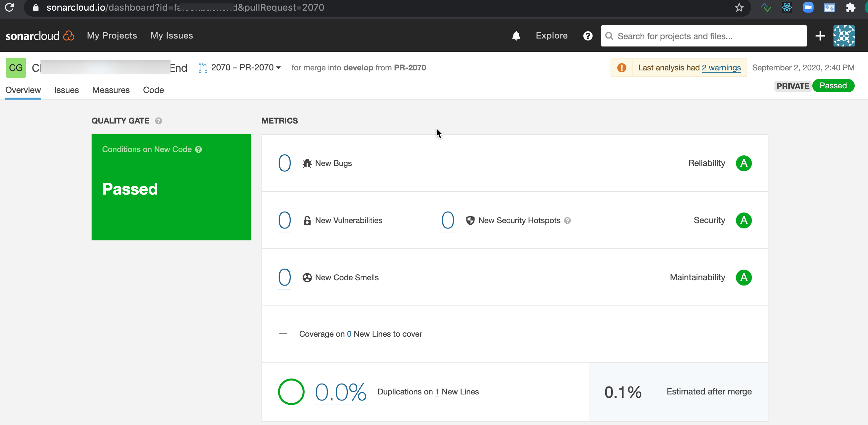Click the Reliability A rating badge

pos(744,163)
